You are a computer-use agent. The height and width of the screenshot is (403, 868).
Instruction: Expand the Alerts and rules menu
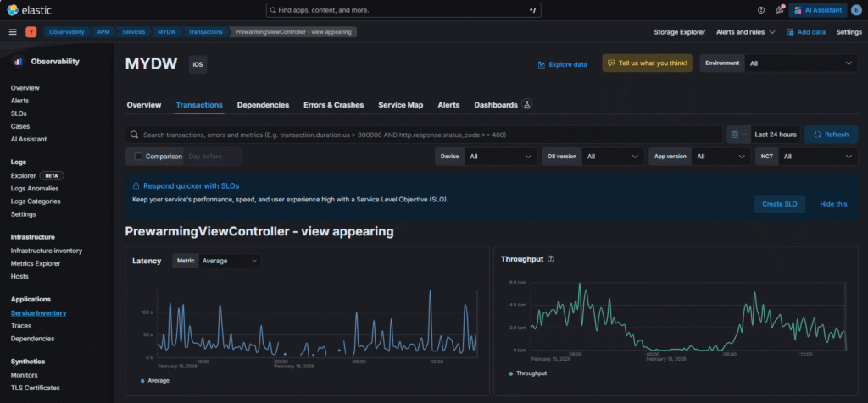click(x=745, y=32)
